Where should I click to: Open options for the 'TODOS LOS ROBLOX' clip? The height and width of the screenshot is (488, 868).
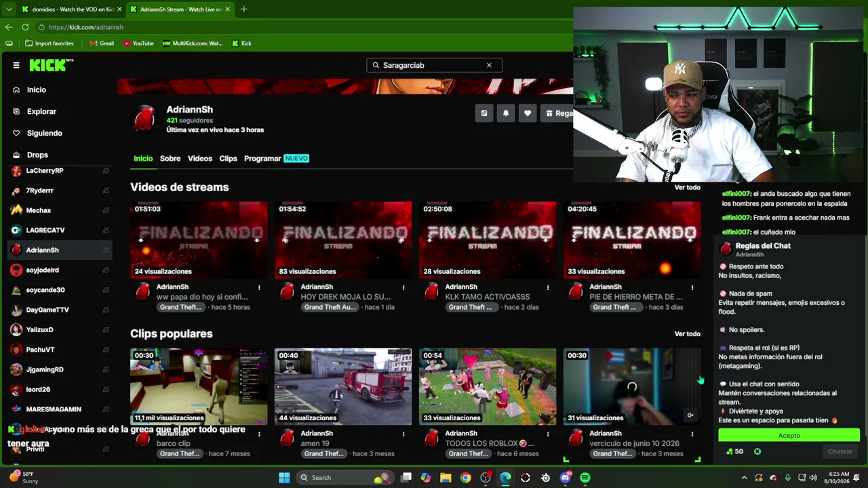(548, 434)
